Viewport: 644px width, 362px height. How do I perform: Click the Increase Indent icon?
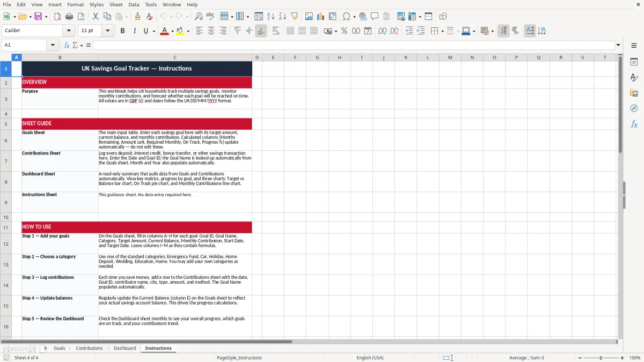point(409,31)
